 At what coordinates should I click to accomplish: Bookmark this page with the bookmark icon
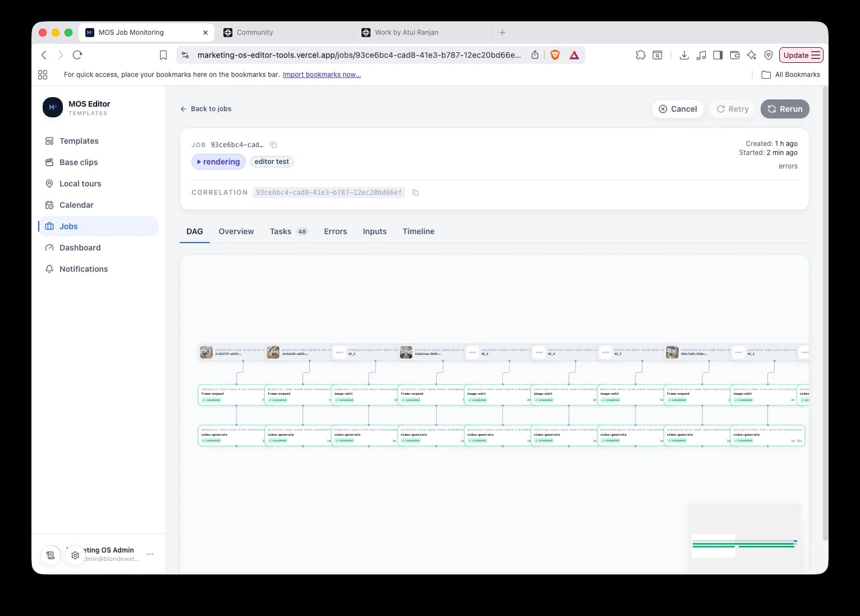[x=163, y=55]
